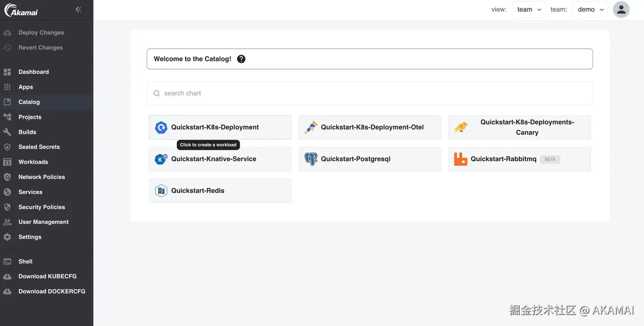
Task: Click the Dashboard grid icon
Action: click(x=7, y=72)
